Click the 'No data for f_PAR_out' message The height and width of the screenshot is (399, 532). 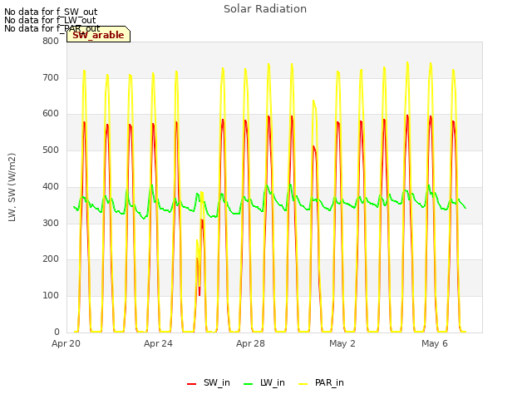[52, 28]
